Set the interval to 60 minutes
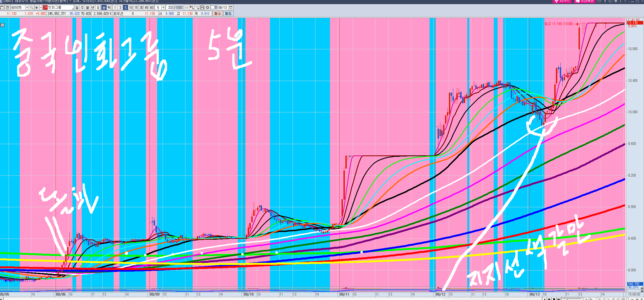The height and width of the screenshot is (300, 644). (152, 7)
